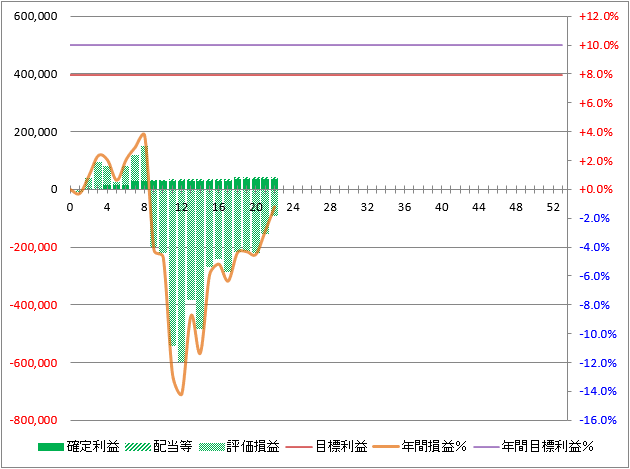
Task: Click week 48 on the horizontal axis
Action: click(x=516, y=207)
